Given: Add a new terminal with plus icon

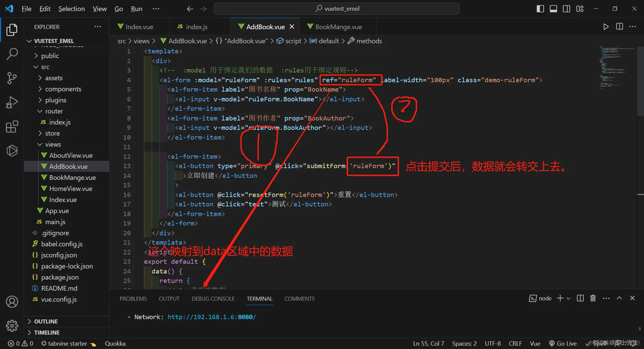Looking at the screenshot, I should click(560, 298).
